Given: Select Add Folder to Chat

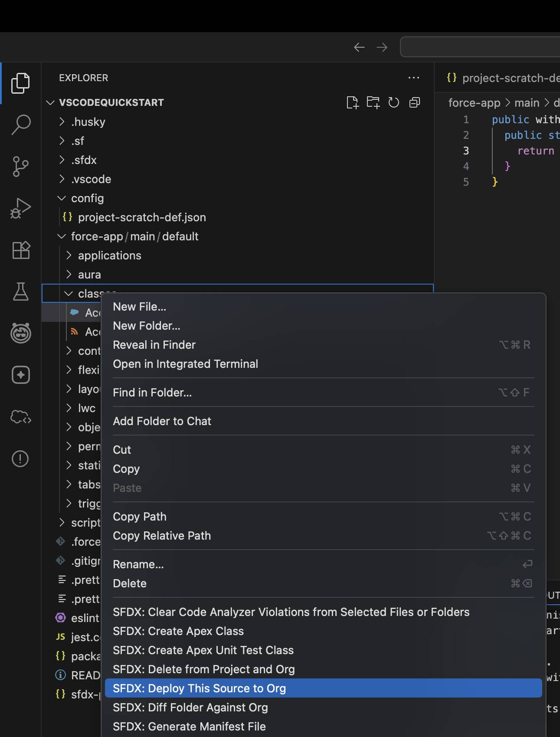Looking at the screenshot, I should click(323, 421).
